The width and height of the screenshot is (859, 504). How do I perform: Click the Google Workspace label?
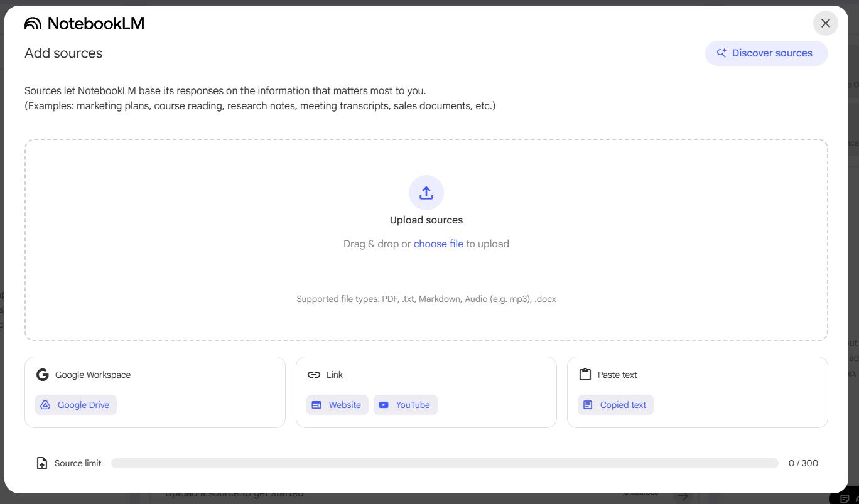[x=93, y=375]
